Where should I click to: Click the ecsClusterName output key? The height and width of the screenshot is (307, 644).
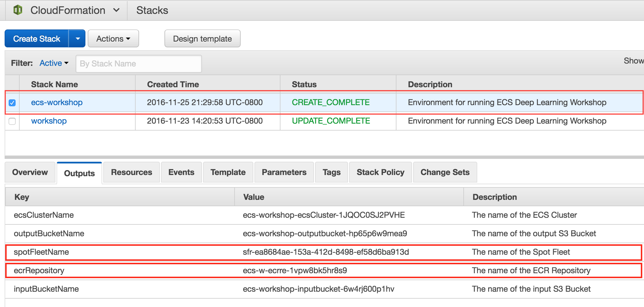44,215
